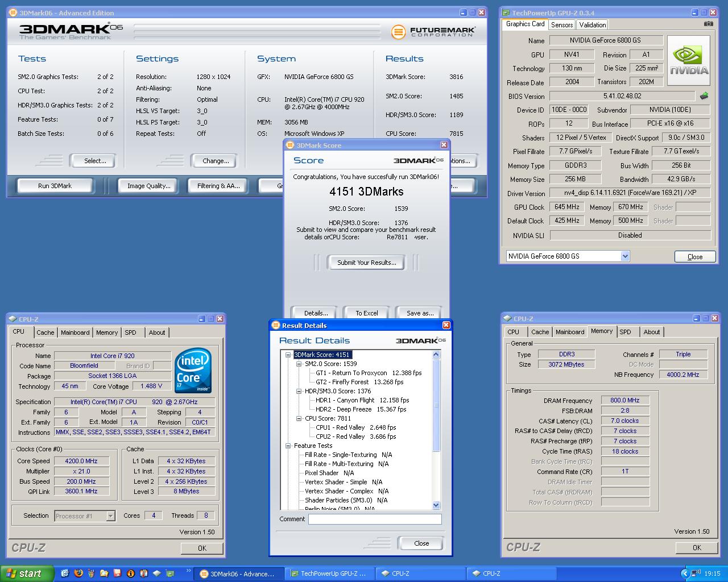Switch to the Validation tab in GPU-Z
This screenshot has width=728, height=582.
point(593,25)
